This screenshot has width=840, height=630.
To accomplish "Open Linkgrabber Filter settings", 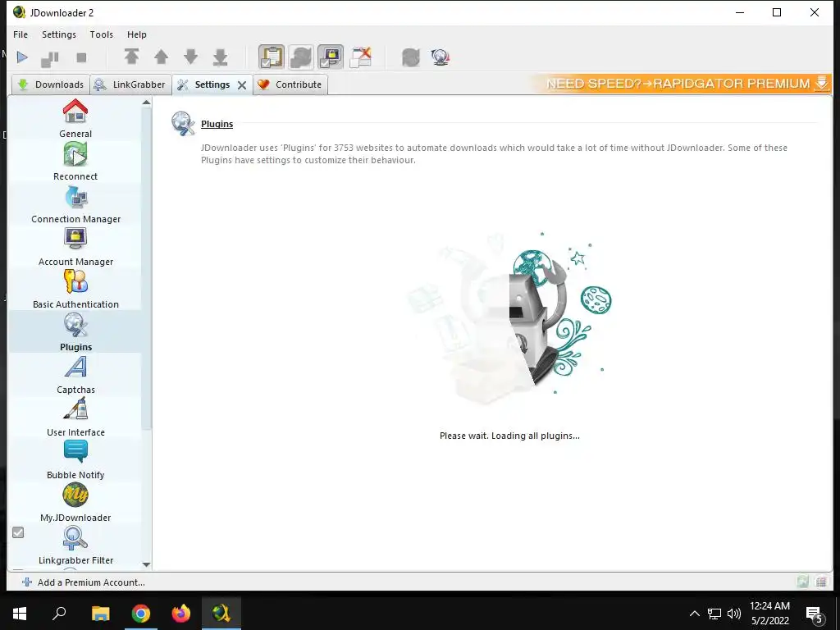I will point(75,546).
